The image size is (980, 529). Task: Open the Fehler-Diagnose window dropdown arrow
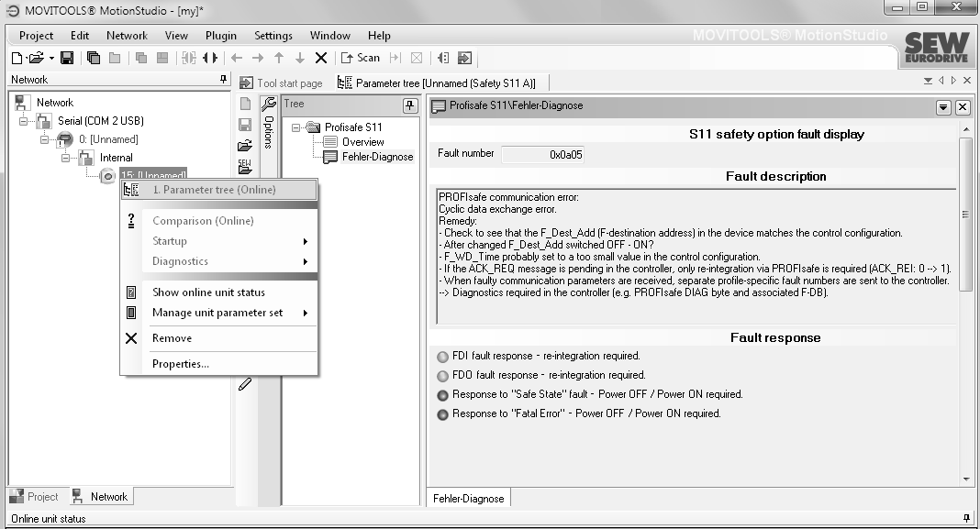pos(943,107)
